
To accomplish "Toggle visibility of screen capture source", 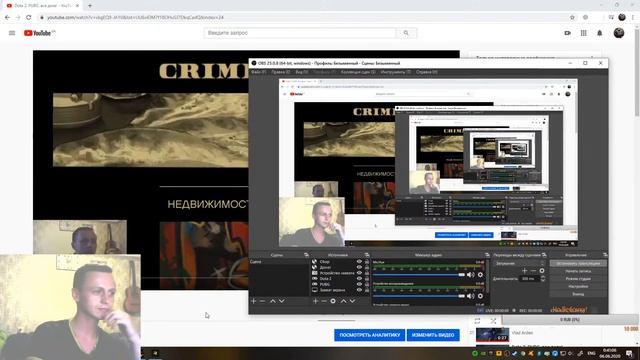I will 359,290.
